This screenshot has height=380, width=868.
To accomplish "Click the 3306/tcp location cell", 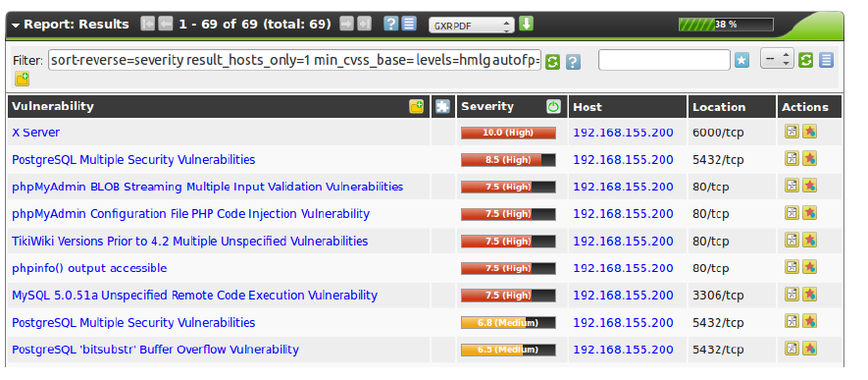I will pos(718,296).
